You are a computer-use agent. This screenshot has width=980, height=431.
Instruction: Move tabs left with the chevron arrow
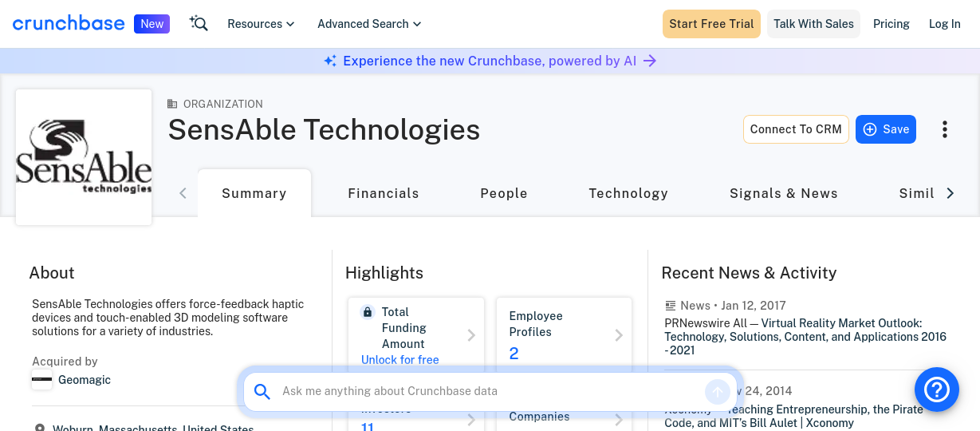183,193
